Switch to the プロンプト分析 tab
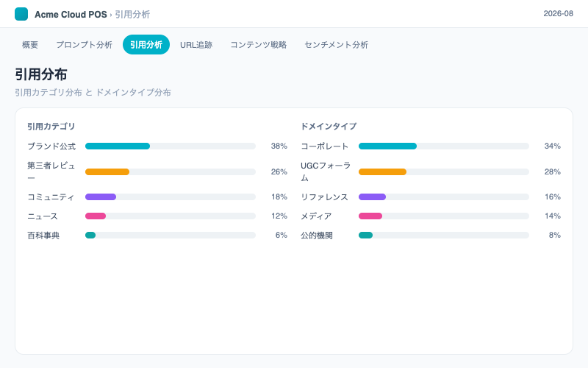 (x=84, y=45)
